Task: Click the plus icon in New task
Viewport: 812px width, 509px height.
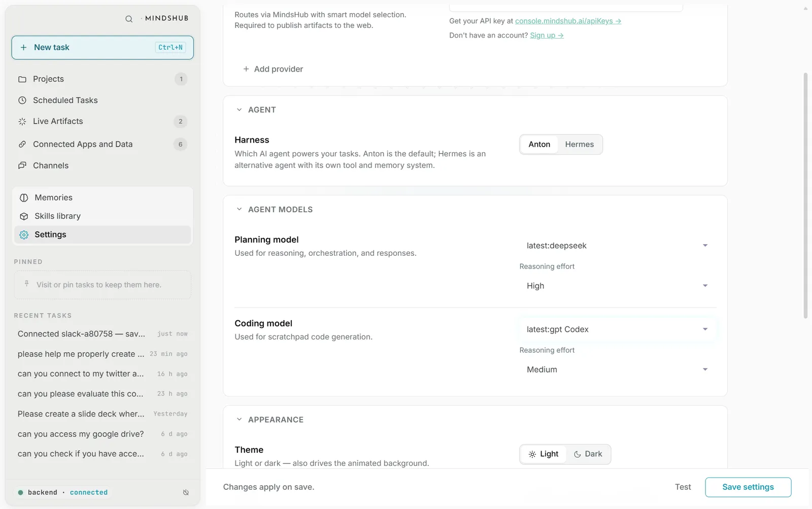Action: click(23, 47)
